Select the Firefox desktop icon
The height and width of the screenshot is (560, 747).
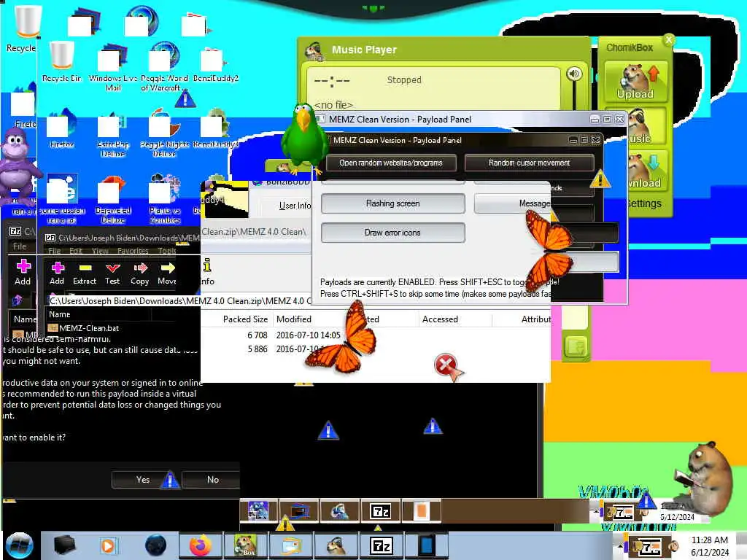(61, 128)
